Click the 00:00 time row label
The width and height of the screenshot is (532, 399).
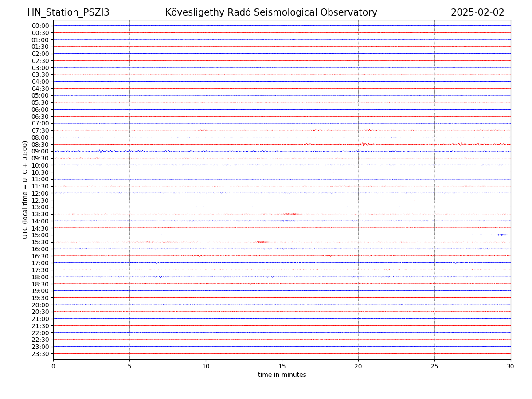pos(40,26)
